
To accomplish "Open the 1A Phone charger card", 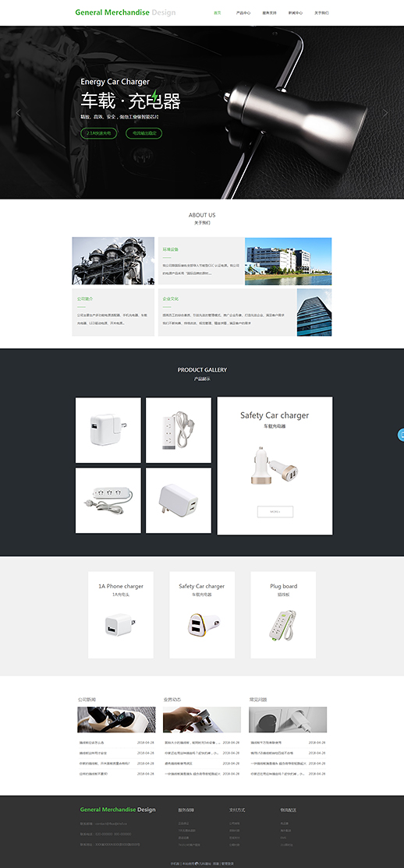I will 121,615.
